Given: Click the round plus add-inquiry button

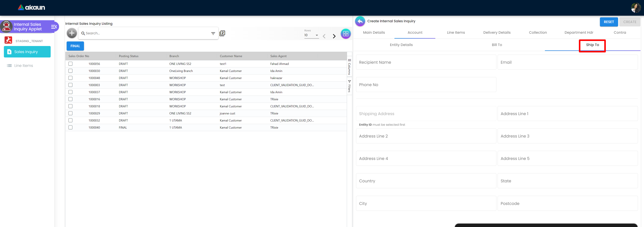Looking at the screenshot, I should coord(72,33).
